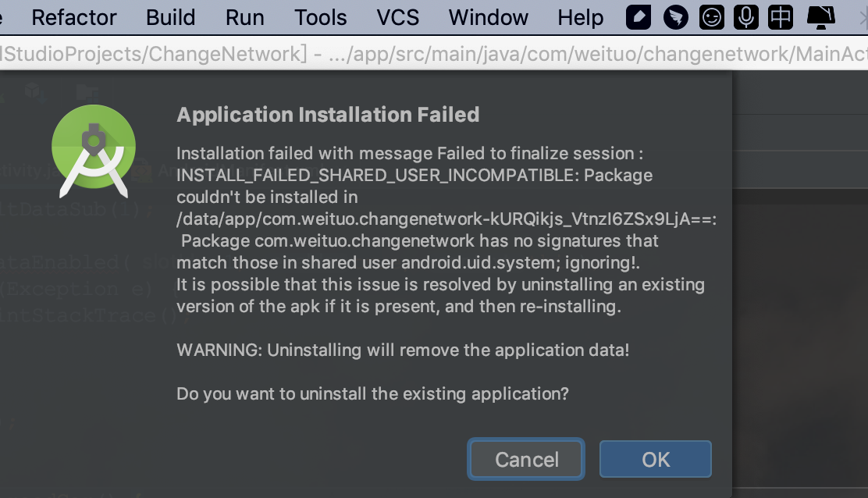Screen dimensions: 868x498
Task: Open the VCS menu
Action: point(398,17)
